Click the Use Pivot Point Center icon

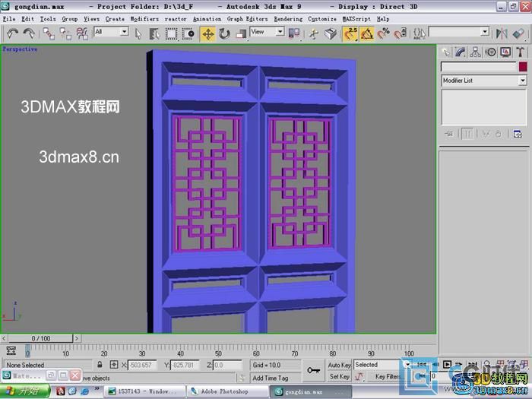click(x=294, y=33)
